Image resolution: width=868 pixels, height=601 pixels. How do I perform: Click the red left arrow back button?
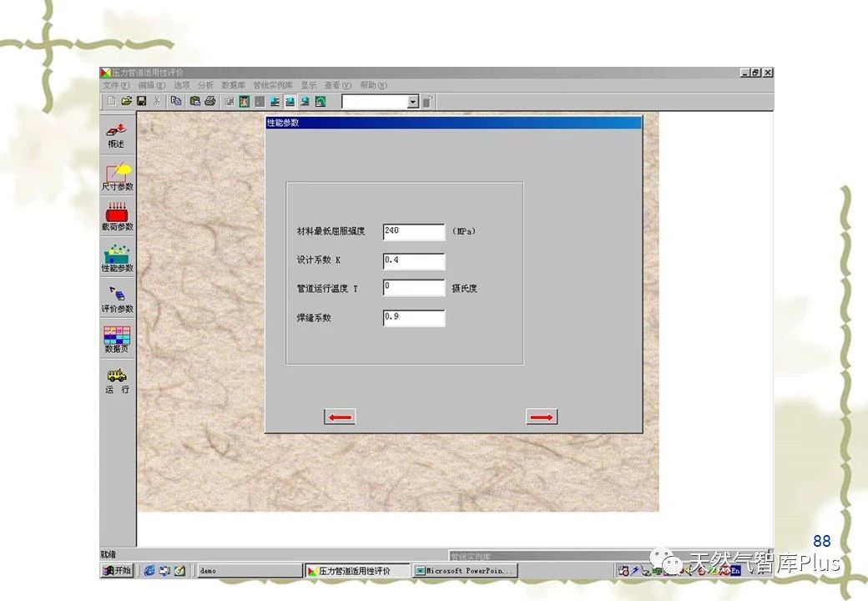point(340,417)
